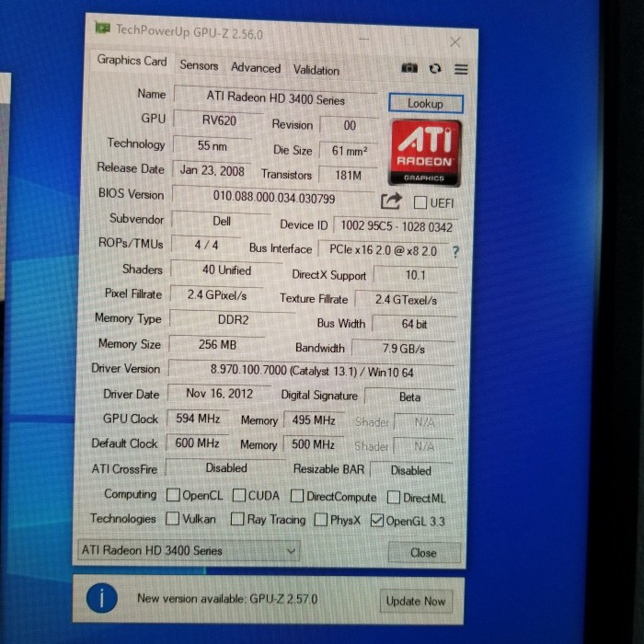Image resolution: width=644 pixels, height=644 pixels.
Task: Click the GPU Clock field showing 594 MHz
Action: [198, 419]
